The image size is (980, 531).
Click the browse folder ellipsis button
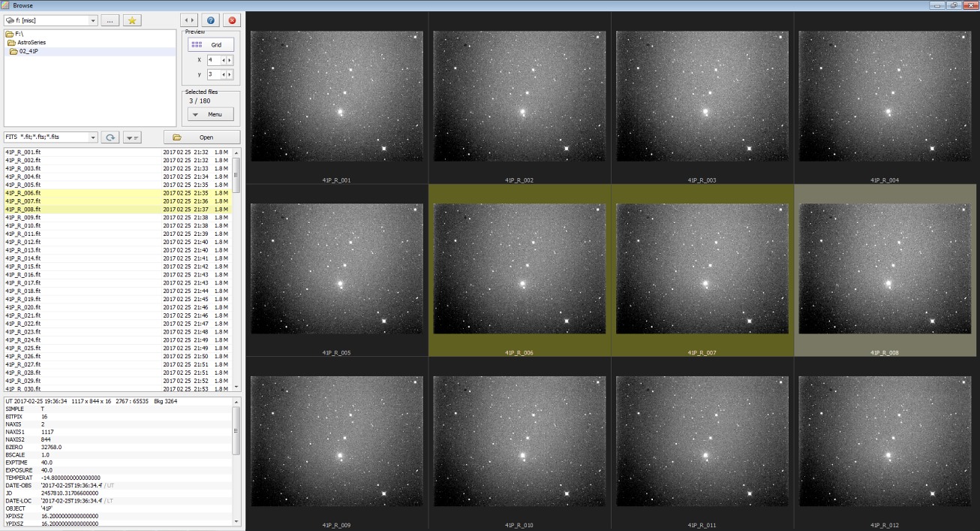tap(110, 20)
